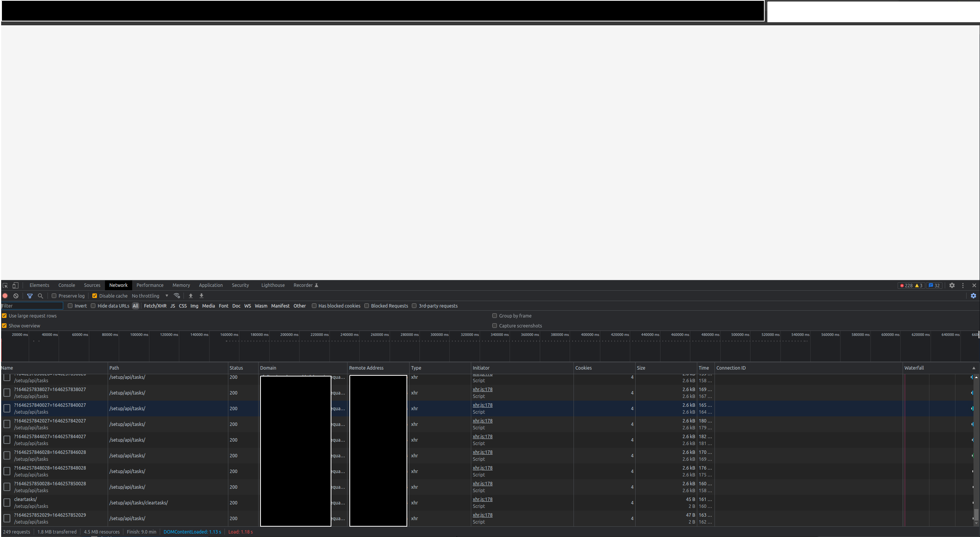Open network search magnifier
The width and height of the screenshot is (980, 537).
click(40, 296)
